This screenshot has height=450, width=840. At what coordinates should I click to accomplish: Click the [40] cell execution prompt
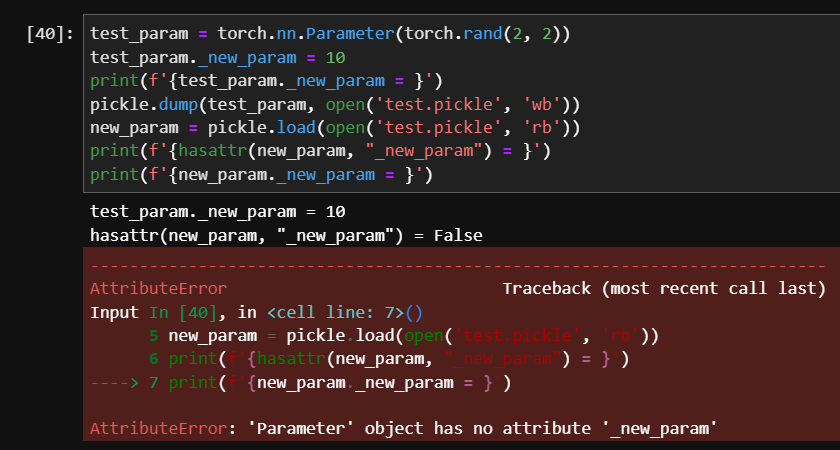click(x=49, y=34)
